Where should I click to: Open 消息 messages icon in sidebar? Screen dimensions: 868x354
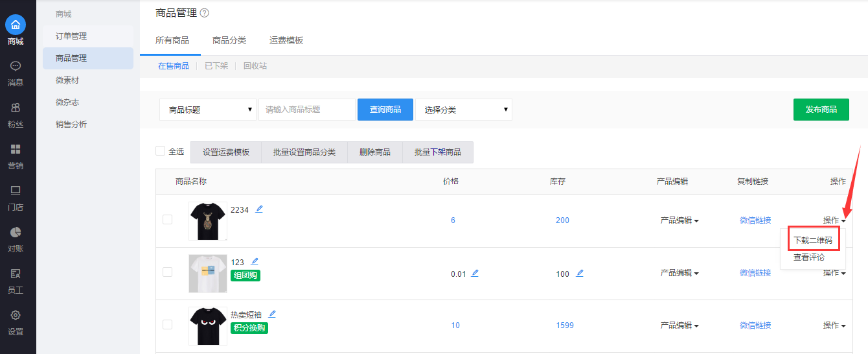pos(16,66)
